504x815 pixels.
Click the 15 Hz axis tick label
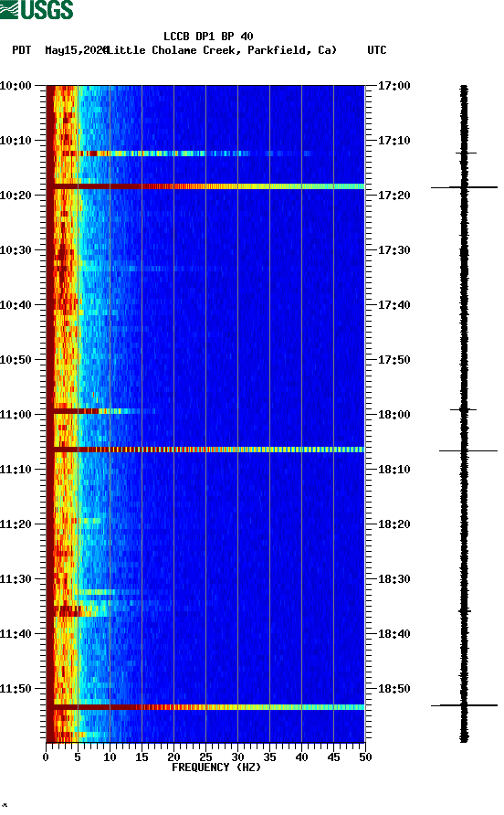142,757
